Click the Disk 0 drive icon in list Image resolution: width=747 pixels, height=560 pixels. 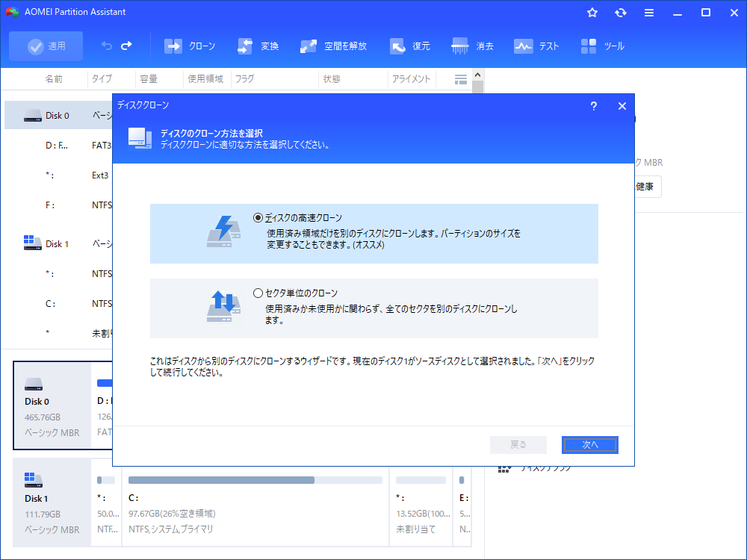pos(32,115)
